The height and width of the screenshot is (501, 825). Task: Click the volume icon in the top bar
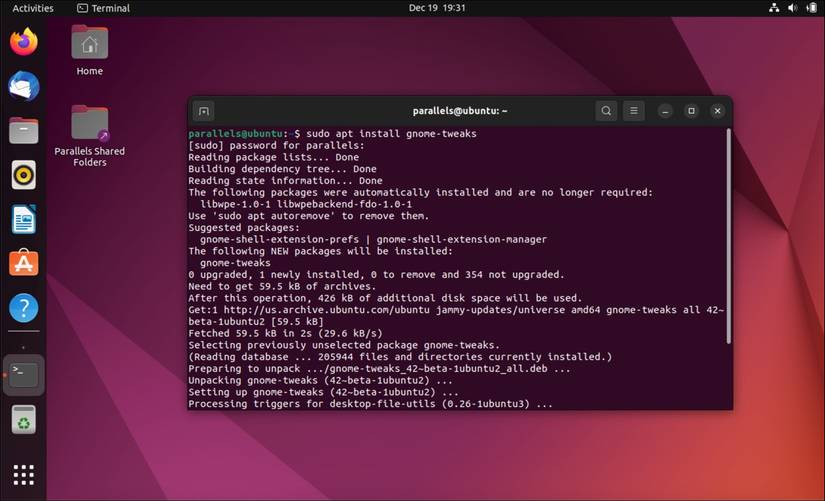(x=792, y=8)
